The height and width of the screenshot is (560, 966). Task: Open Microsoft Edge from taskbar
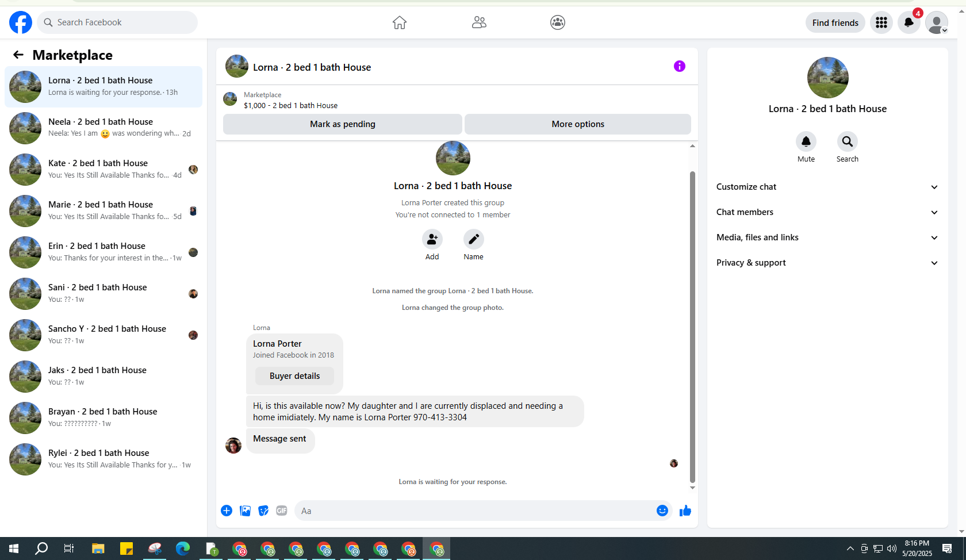[x=183, y=549]
